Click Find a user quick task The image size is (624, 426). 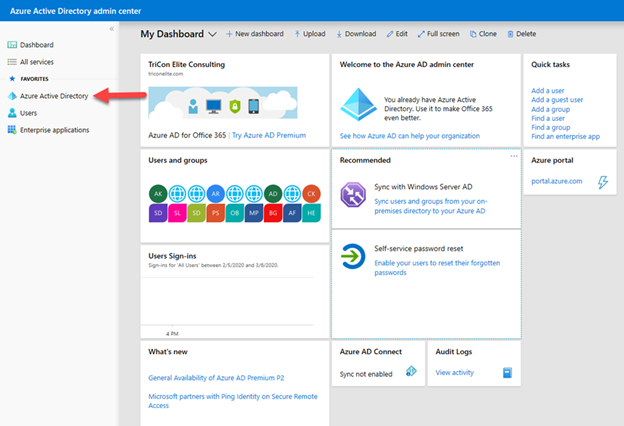coord(548,118)
